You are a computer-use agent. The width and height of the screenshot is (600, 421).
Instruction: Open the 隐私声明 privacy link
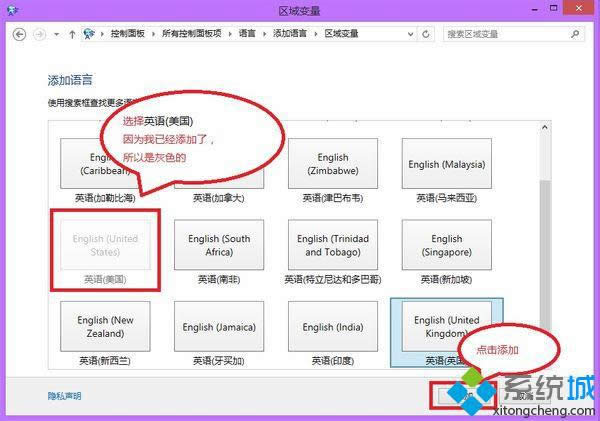pyautogui.click(x=64, y=396)
